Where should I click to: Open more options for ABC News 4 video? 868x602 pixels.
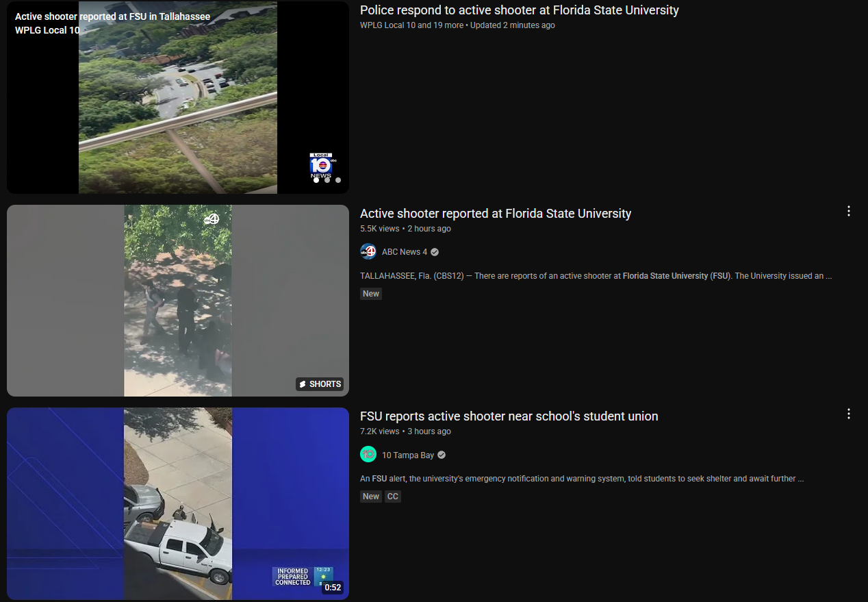pyautogui.click(x=849, y=212)
